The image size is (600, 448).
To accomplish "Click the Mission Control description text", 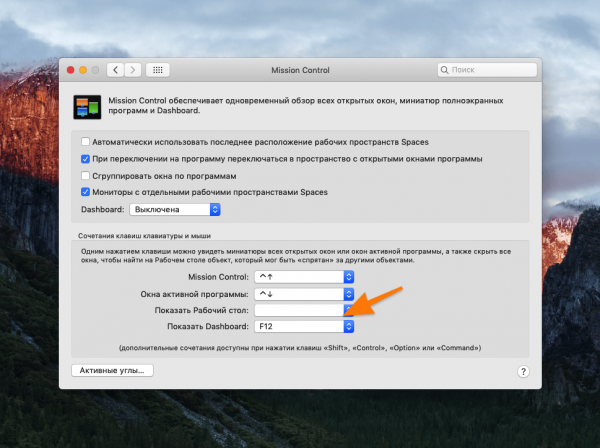I will pos(306,106).
